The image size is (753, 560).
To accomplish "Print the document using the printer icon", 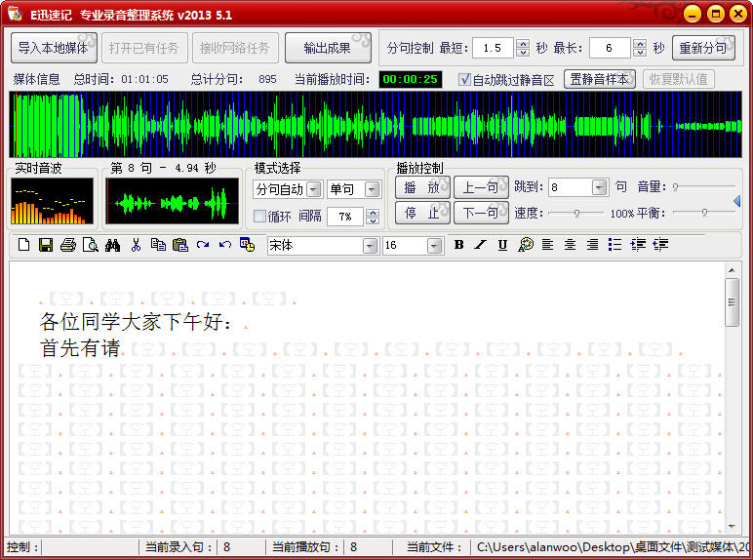I will click(67, 245).
